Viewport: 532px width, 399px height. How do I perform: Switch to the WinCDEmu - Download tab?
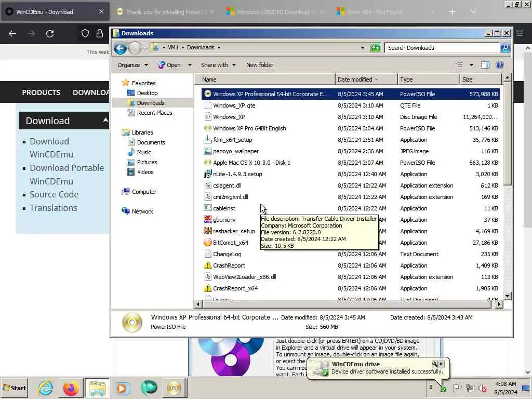(56, 12)
